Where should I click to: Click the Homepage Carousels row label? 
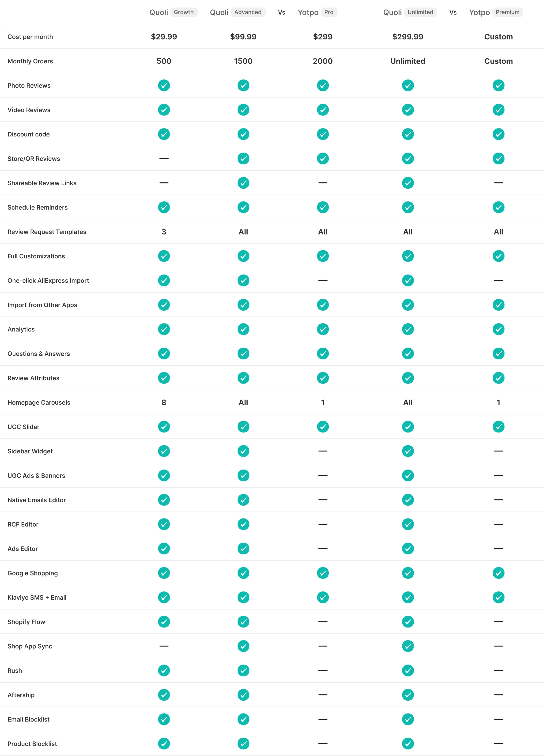[39, 402]
